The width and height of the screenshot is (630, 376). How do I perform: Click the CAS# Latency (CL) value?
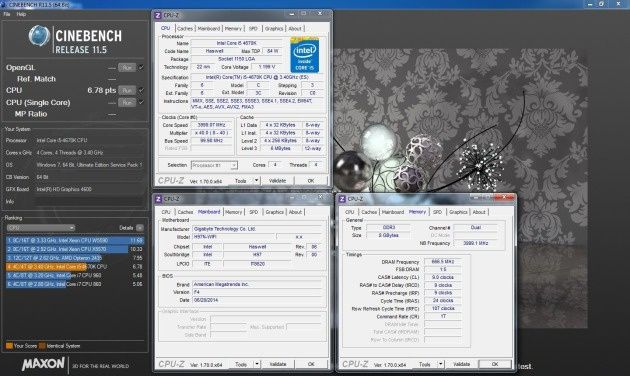tap(443, 278)
